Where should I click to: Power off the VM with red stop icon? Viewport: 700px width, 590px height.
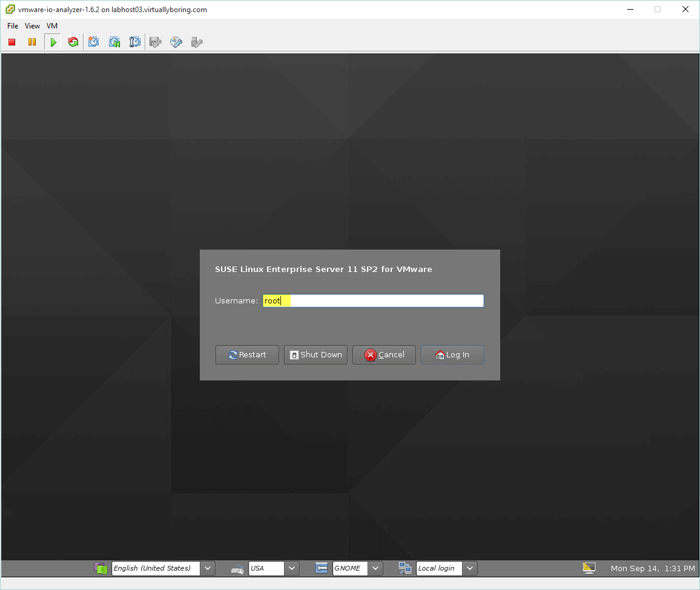point(12,42)
